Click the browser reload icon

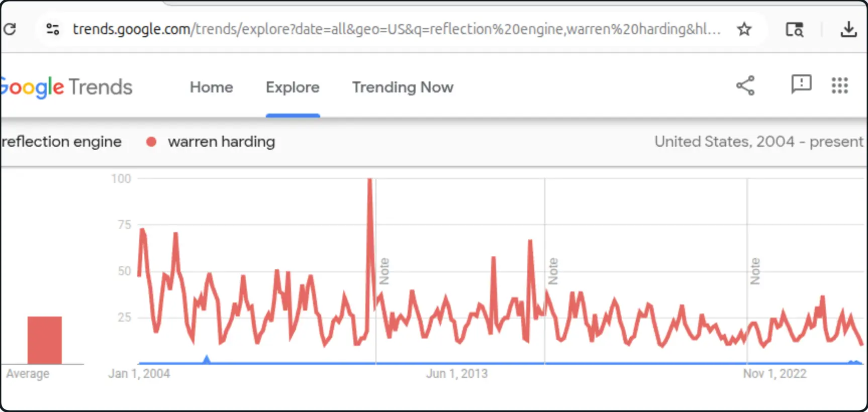tap(10, 29)
